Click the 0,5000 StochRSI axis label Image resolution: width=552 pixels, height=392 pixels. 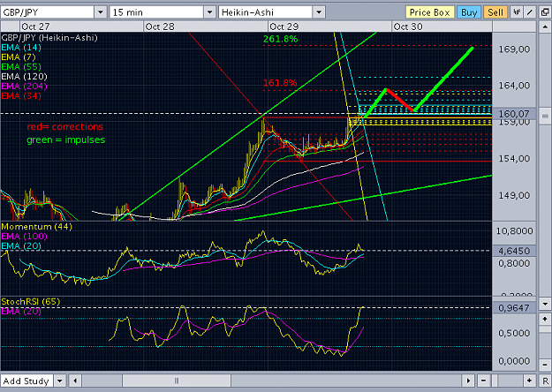point(514,333)
